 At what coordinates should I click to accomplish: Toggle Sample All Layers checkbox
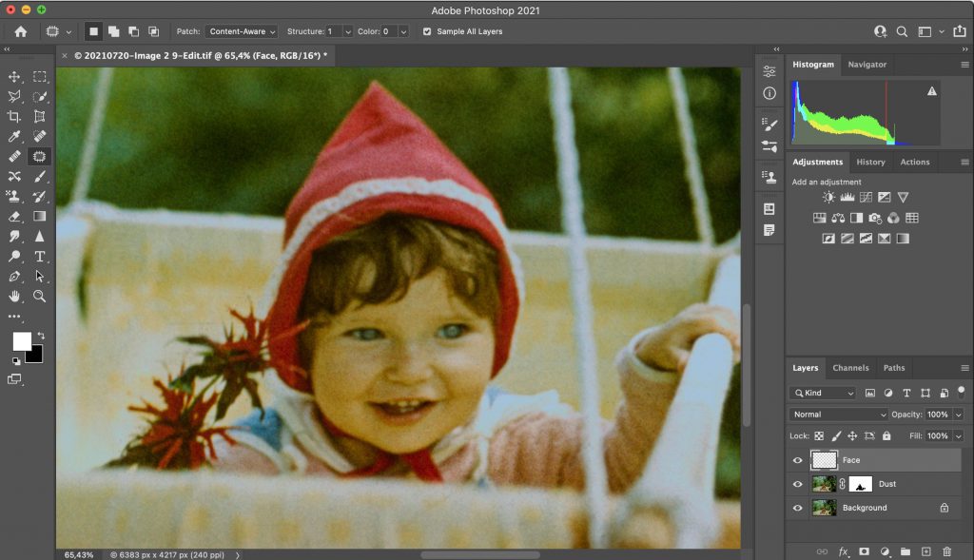(x=427, y=31)
